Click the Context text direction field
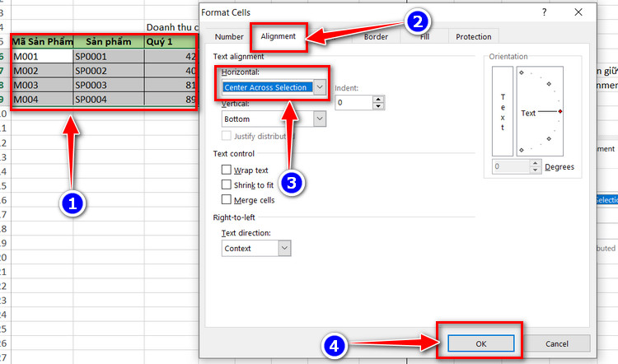Screen dimensions: 618x364 pos(250,248)
